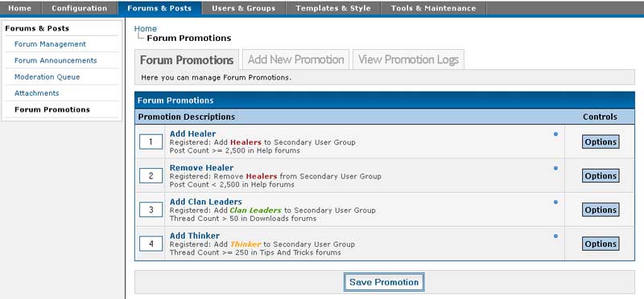This screenshot has height=299, width=644.
Task: Open the Tools & Maintenance menu
Action: [433, 8]
